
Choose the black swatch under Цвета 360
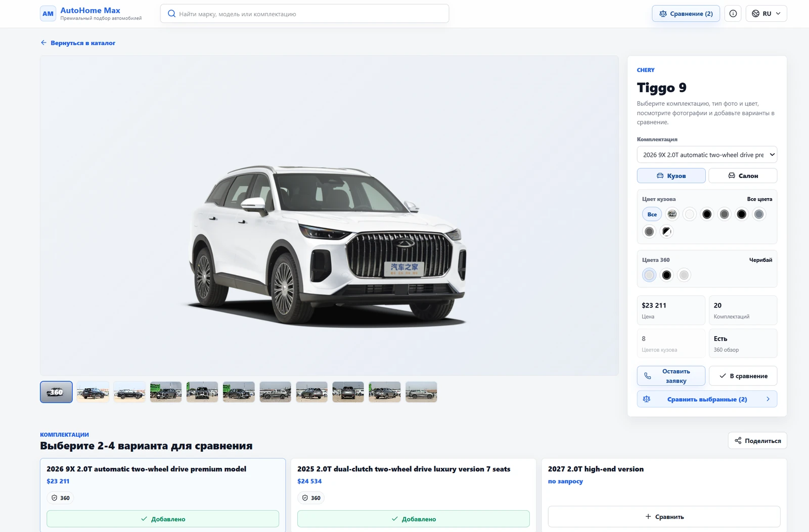[x=666, y=275]
